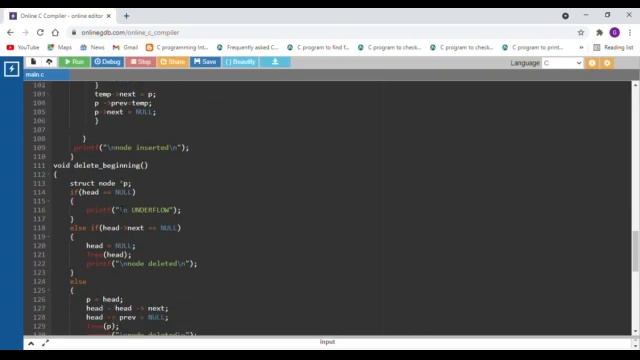640x360 pixels.
Task: Go forward in browser history
Action: pos(25,32)
